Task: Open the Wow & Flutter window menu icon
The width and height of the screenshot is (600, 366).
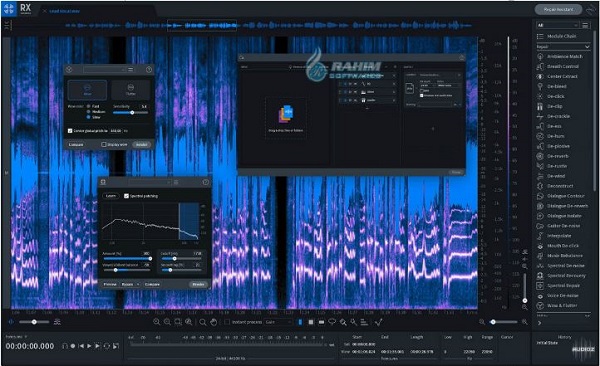Action: 131,69
